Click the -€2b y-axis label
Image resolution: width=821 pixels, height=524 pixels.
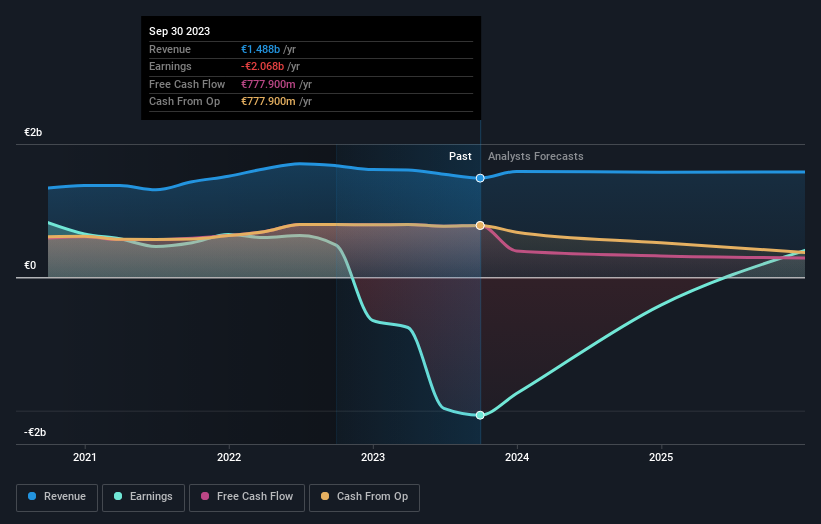(x=35, y=432)
